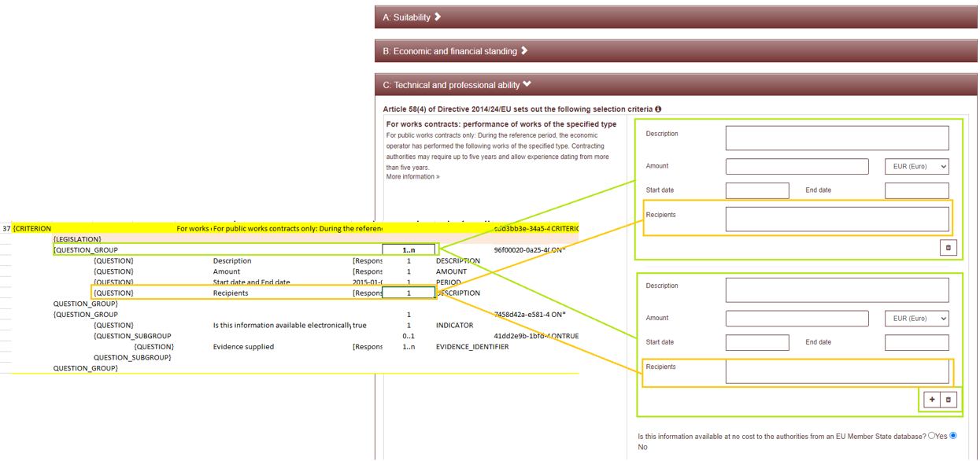Viewport: 980px width, 461px height.
Task: Click the trash icon in the second response group
Action: point(948,400)
